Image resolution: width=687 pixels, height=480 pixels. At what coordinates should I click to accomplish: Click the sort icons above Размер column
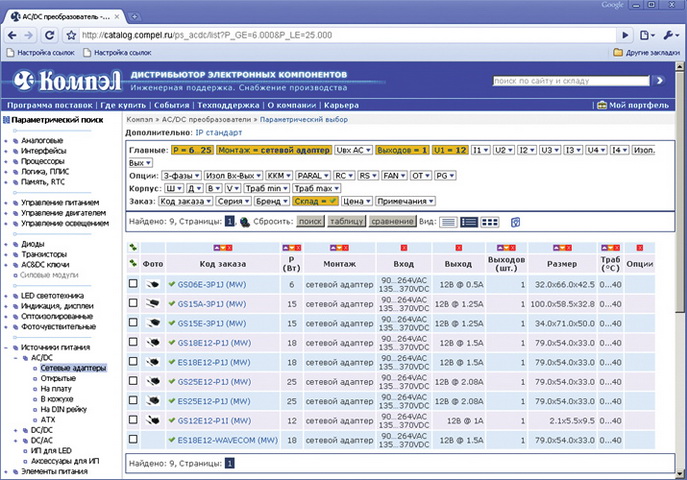pos(562,248)
